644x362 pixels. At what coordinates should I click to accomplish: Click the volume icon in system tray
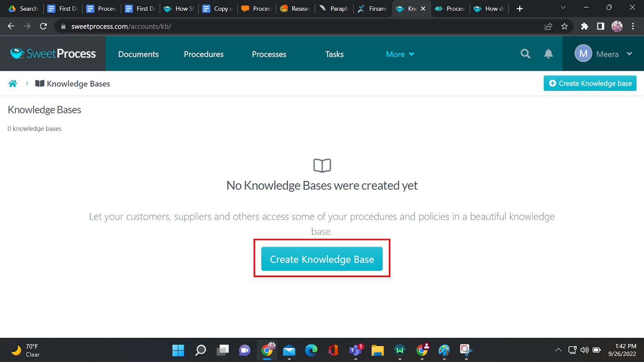coord(584,350)
